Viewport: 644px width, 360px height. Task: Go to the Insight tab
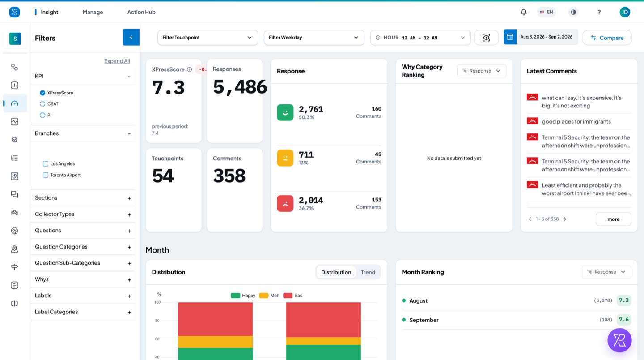tap(49, 12)
